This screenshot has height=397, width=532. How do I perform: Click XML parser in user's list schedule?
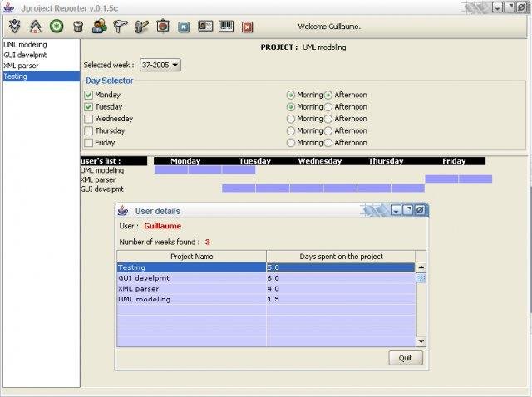tap(98, 179)
